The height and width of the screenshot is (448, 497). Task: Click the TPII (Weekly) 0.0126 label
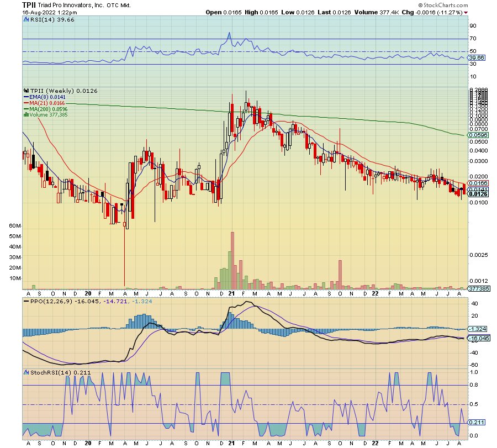pyautogui.click(x=64, y=91)
